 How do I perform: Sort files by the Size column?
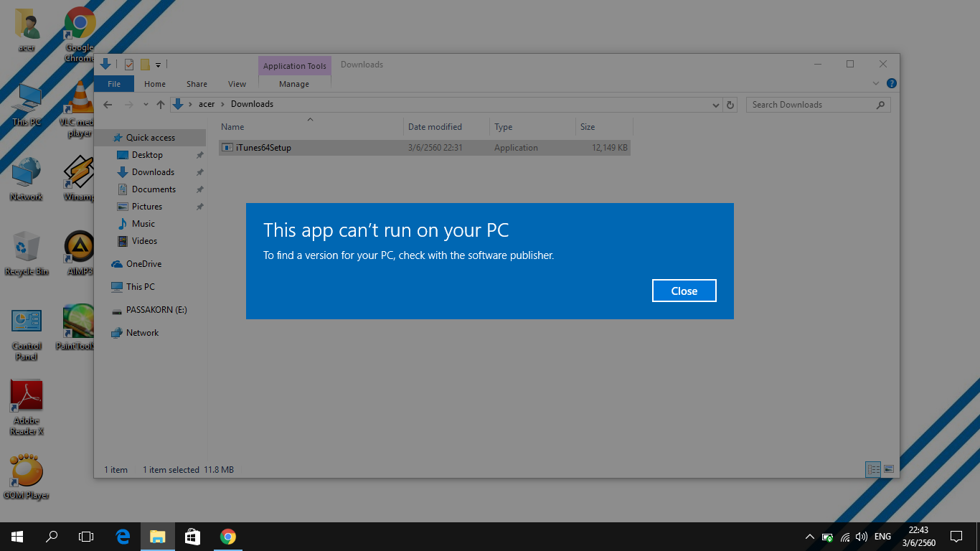coord(605,127)
